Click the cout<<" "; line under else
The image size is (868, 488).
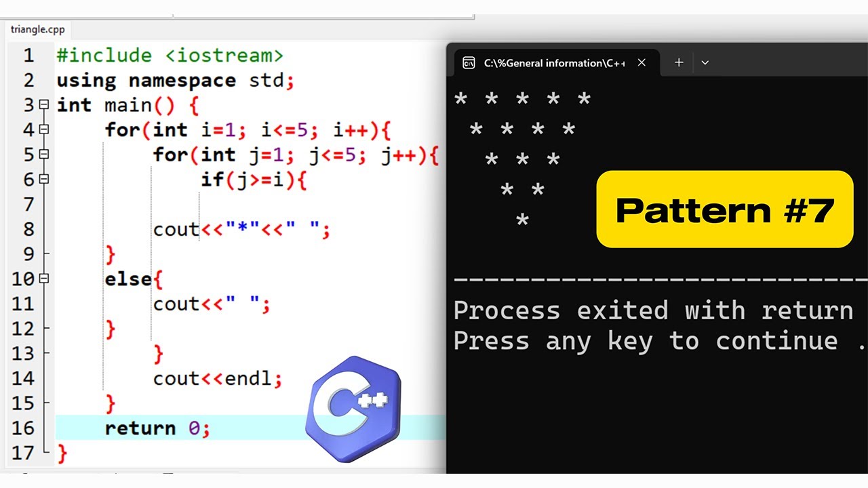(x=212, y=304)
